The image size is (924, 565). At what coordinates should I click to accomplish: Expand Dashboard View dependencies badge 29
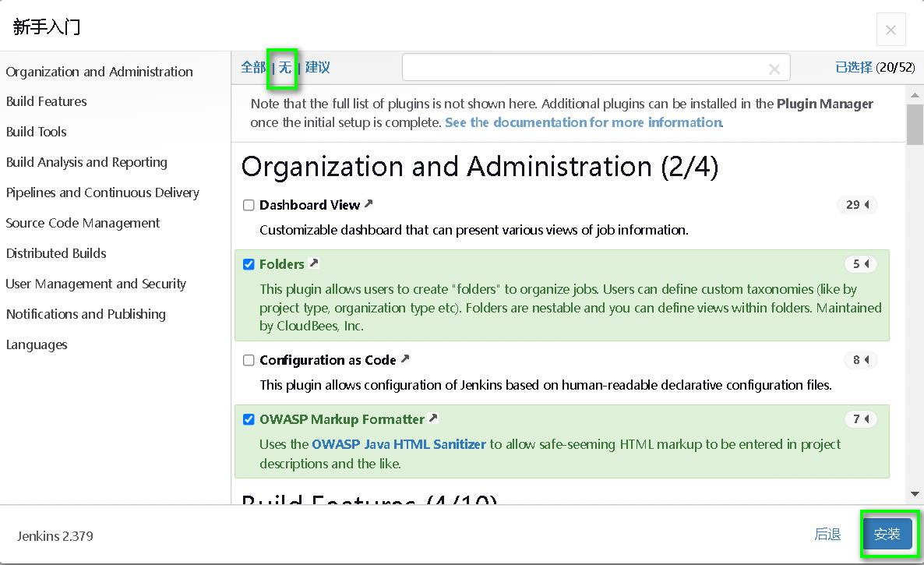[x=857, y=205]
